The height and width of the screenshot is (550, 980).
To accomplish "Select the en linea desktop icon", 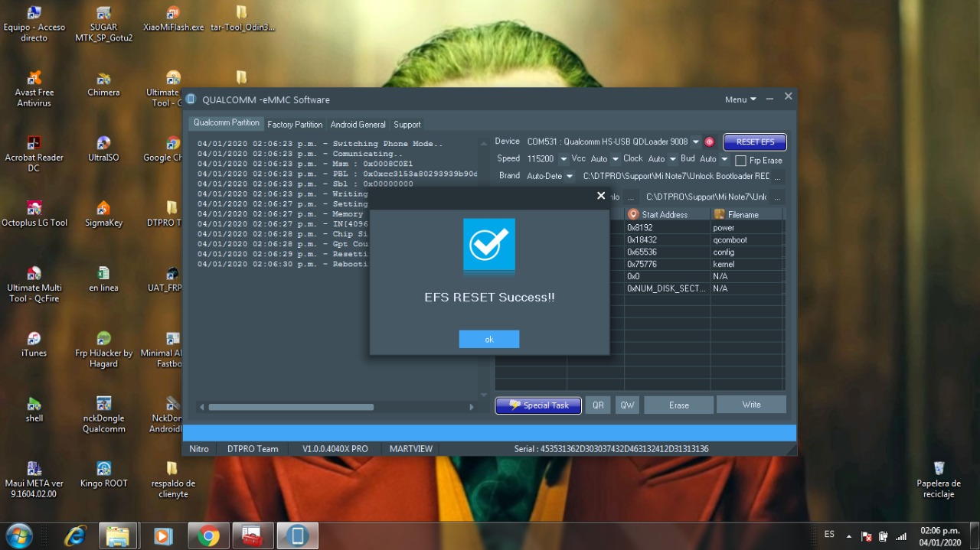I will (103, 279).
